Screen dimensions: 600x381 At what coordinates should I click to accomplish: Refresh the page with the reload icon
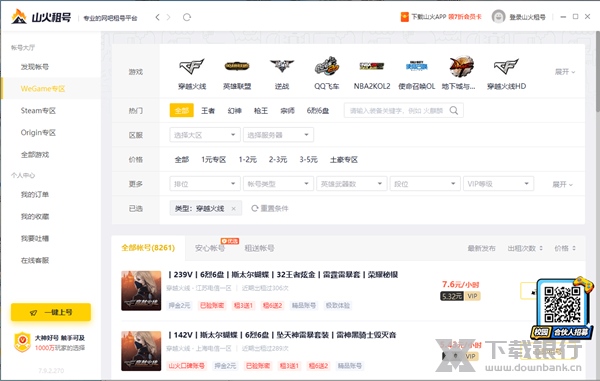tap(187, 17)
